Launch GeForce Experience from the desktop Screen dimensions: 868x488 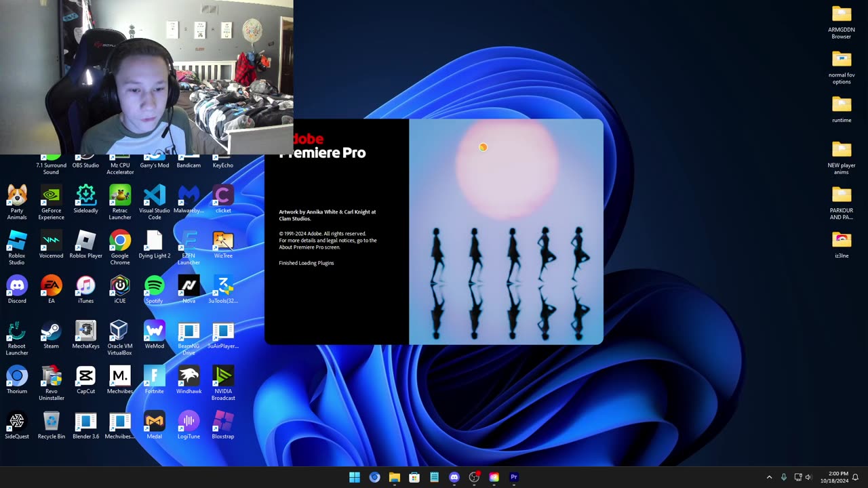coord(51,202)
